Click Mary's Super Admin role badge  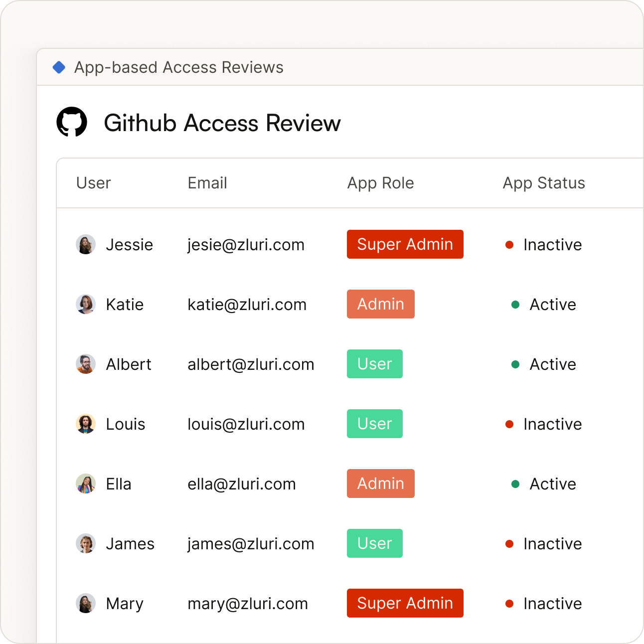point(405,603)
